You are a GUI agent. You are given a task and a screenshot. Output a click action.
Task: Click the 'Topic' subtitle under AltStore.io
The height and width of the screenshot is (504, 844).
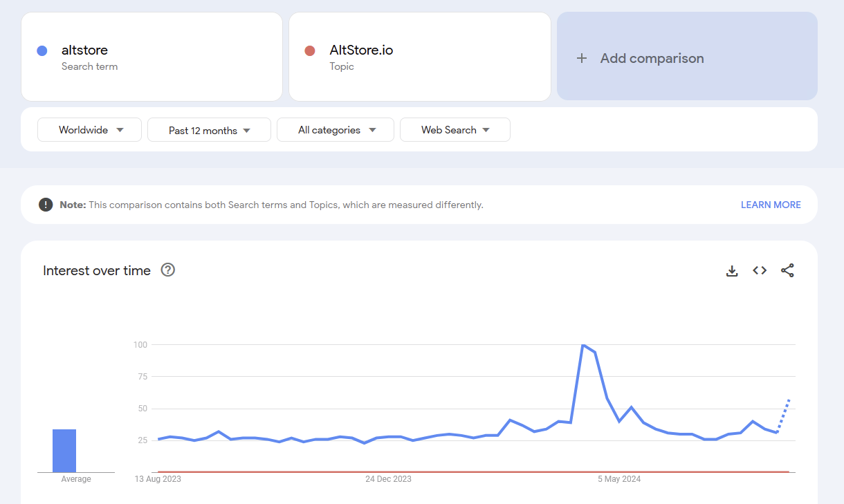click(x=342, y=66)
